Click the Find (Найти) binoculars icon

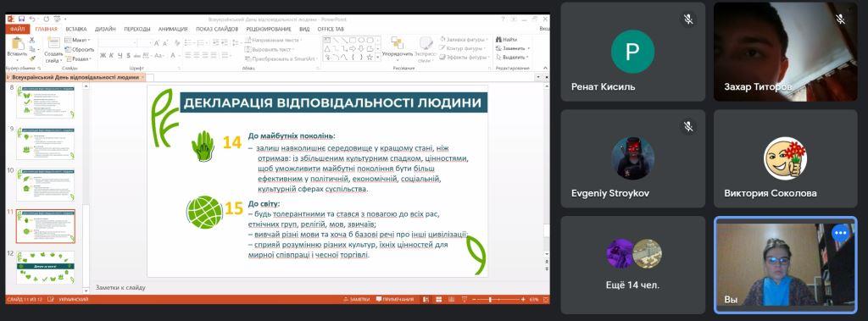coord(498,39)
